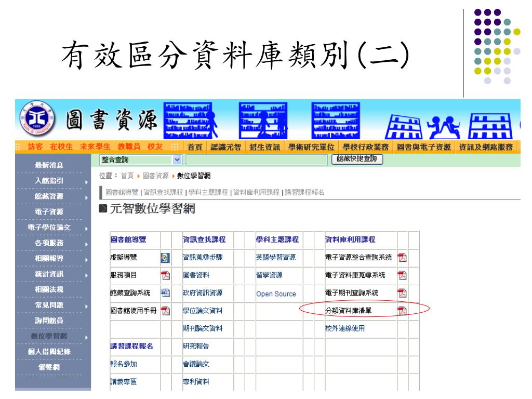Expand the 館藏資源 sidebar submenu arrow
This screenshot has height=399, width=532.
pos(87,198)
